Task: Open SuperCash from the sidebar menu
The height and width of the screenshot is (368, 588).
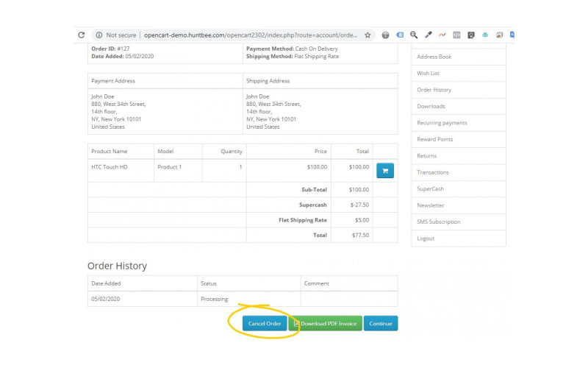Action: click(x=430, y=188)
